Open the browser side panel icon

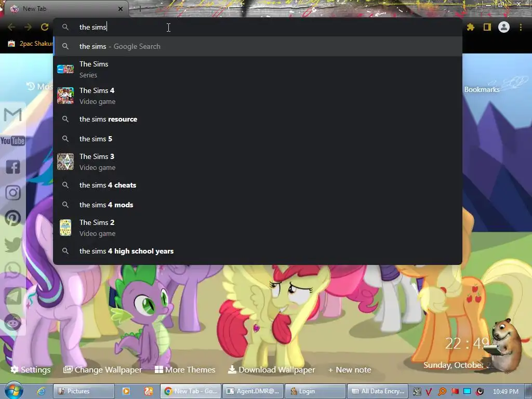point(487,27)
